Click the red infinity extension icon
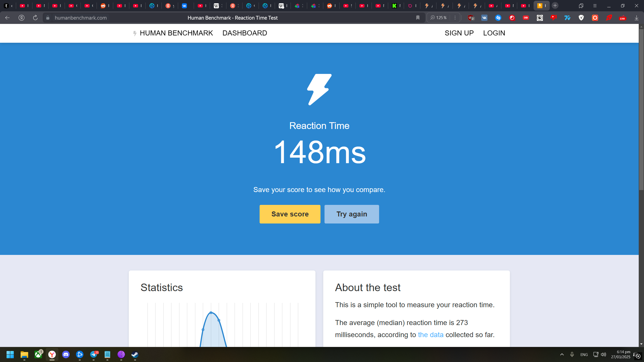Viewport: 644px width, 362px height. pos(526,18)
